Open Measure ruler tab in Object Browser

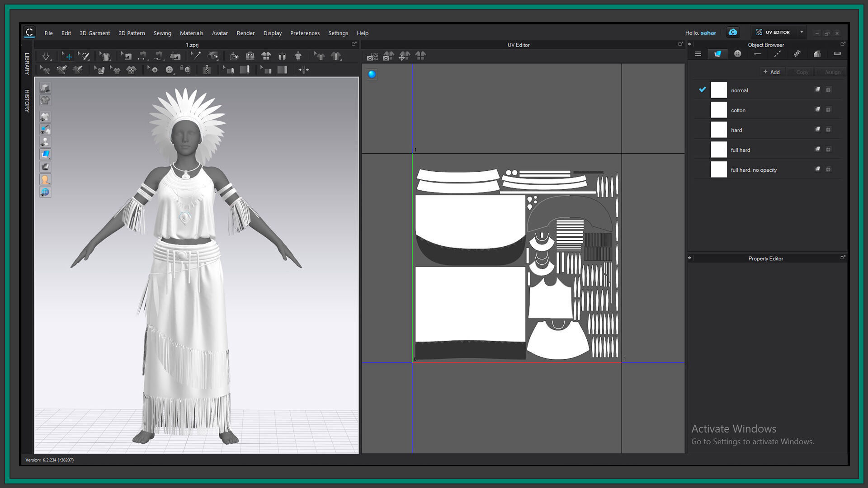tap(837, 54)
